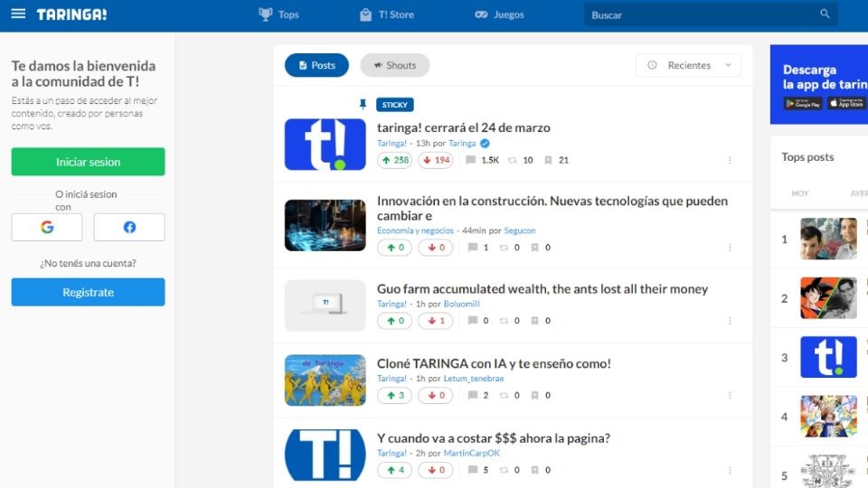
Task: Downvote the 'Cloné TARINGA con IA' post
Action: coord(436,395)
